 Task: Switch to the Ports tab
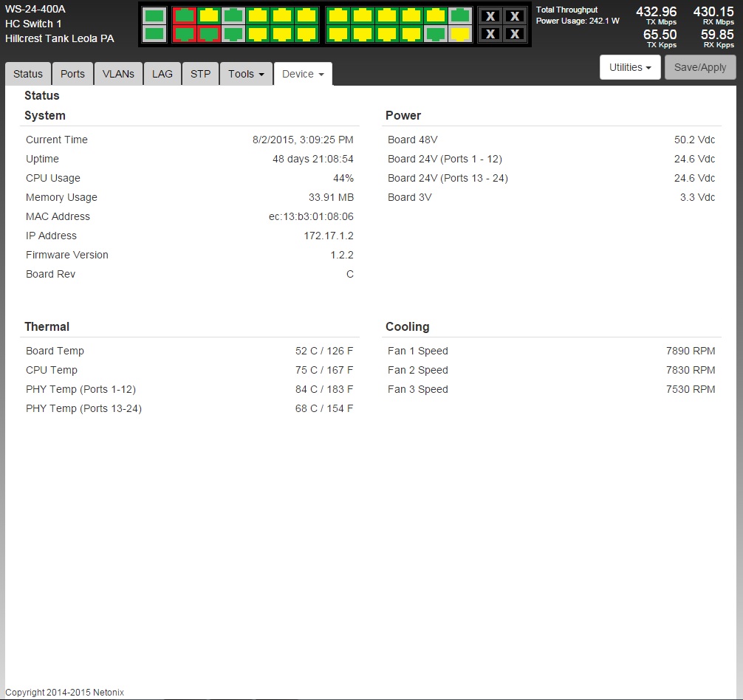tap(72, 74)
